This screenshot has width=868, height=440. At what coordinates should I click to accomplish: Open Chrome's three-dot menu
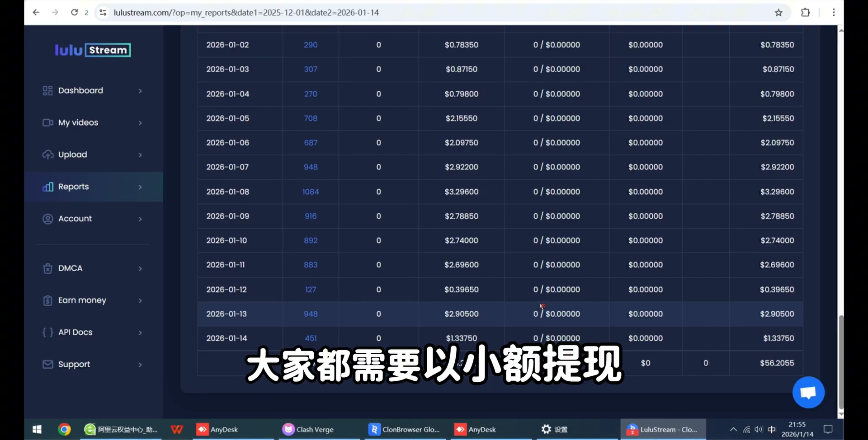click(x=834, y=13)
